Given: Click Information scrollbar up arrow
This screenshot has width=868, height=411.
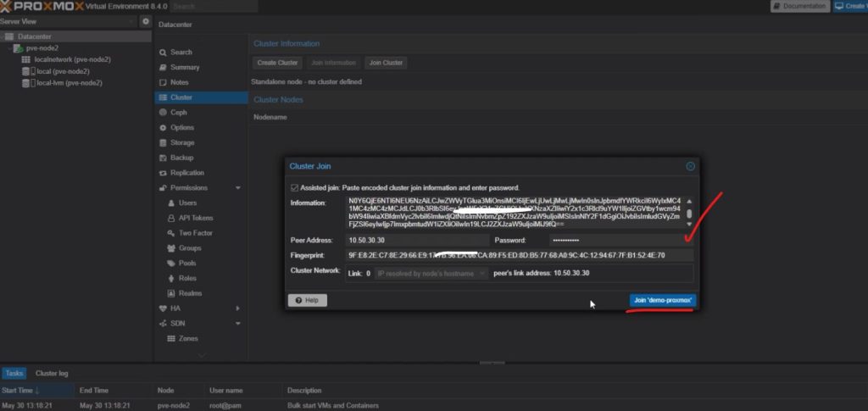Looking at the screenshot, I should (x=689, y=202).
